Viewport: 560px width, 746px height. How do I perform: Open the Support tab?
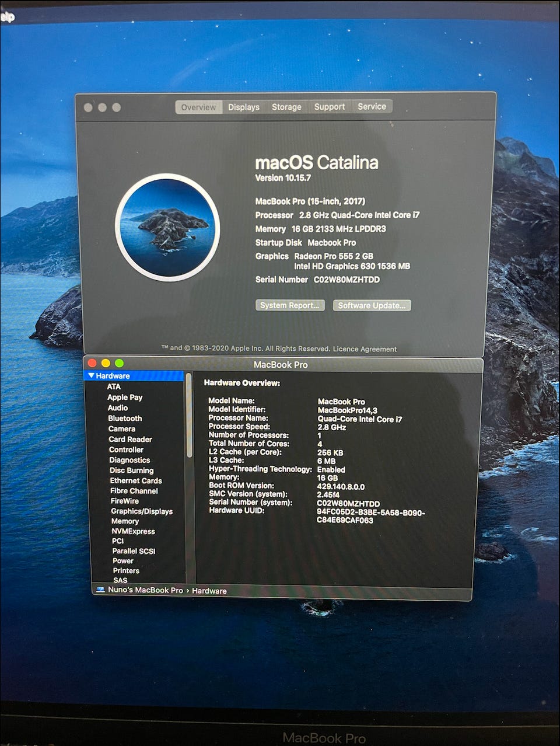[x=330, y=107]
